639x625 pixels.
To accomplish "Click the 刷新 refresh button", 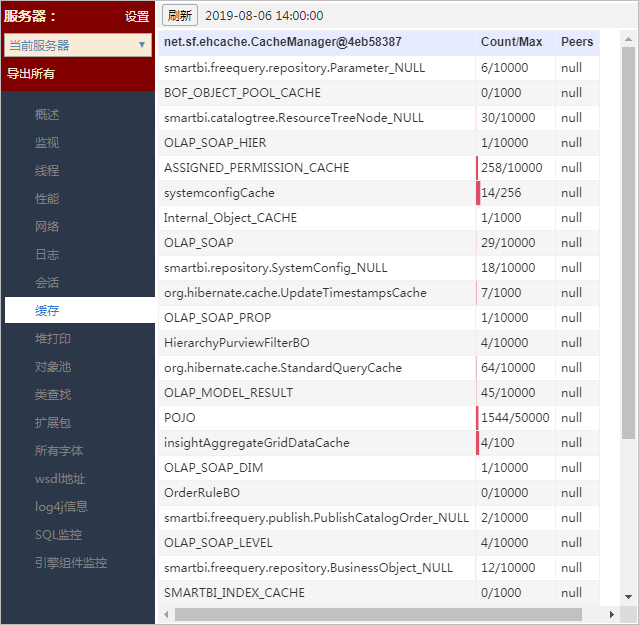I will point(180,15).
